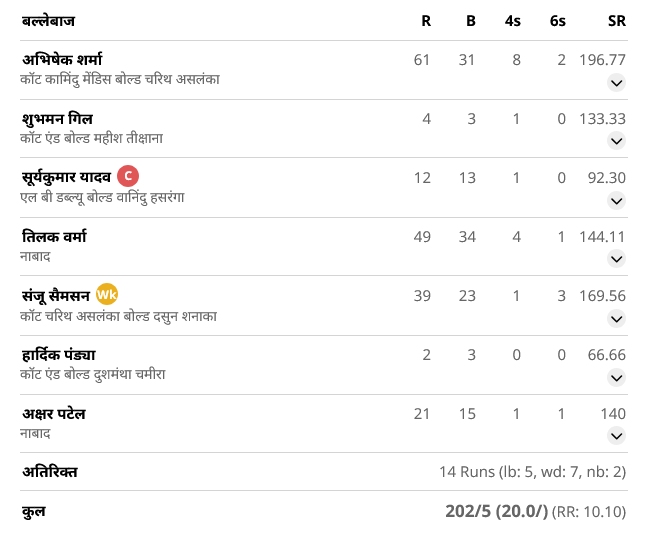The height and width of the screenshot is (545, 648).
Task: Open शुभमन गिल player profile
Action: [x=58, y=119]
